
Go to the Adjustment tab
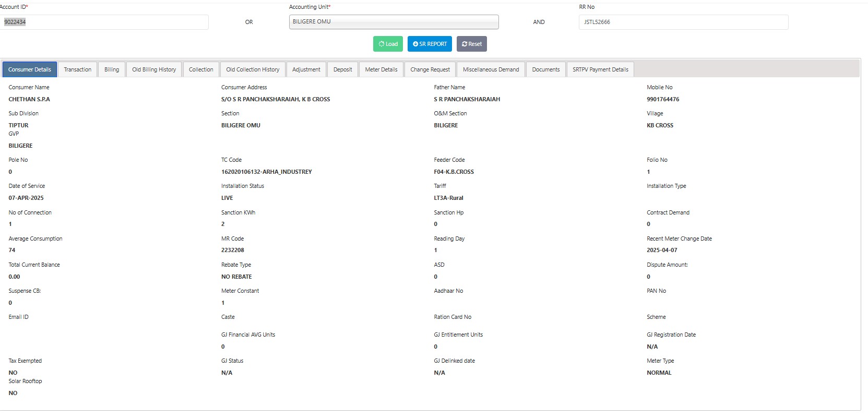306,69
